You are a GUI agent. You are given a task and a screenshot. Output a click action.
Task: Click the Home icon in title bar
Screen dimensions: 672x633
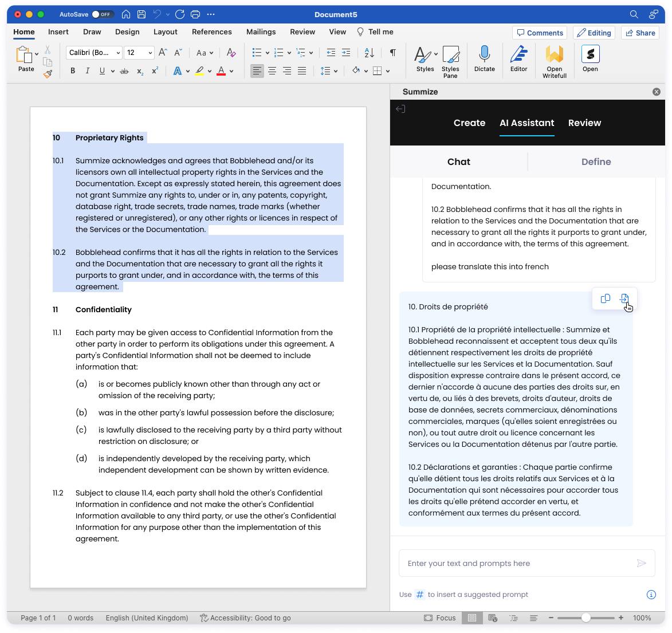pyautogui.click(x=126, y=14)
